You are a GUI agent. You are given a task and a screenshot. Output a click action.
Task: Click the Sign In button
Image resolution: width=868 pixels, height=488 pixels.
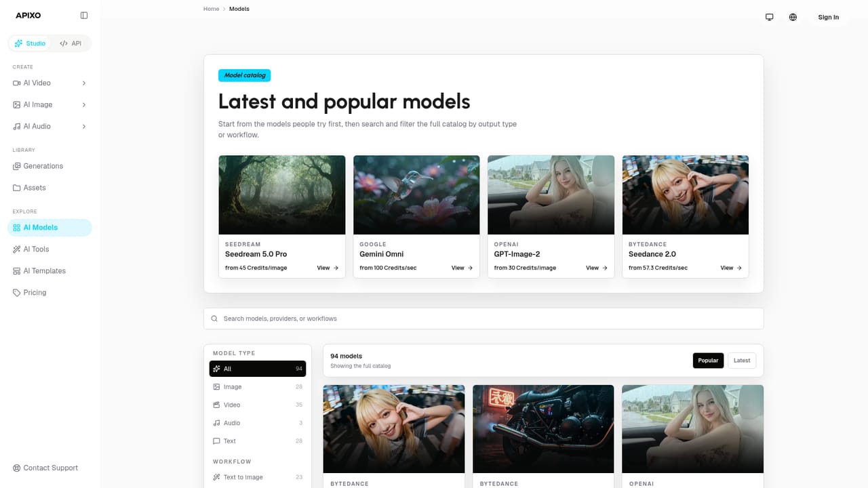click(828, 17)
